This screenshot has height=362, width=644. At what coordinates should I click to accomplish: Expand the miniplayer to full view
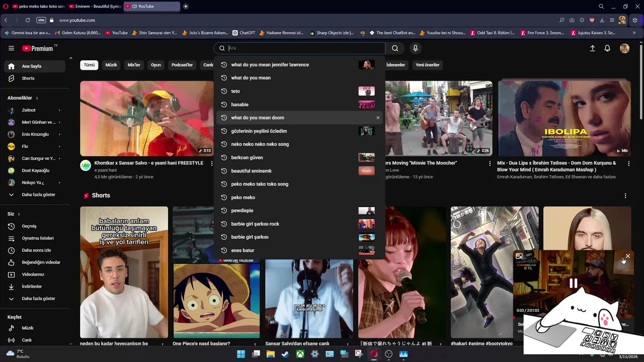click(519, 256)
